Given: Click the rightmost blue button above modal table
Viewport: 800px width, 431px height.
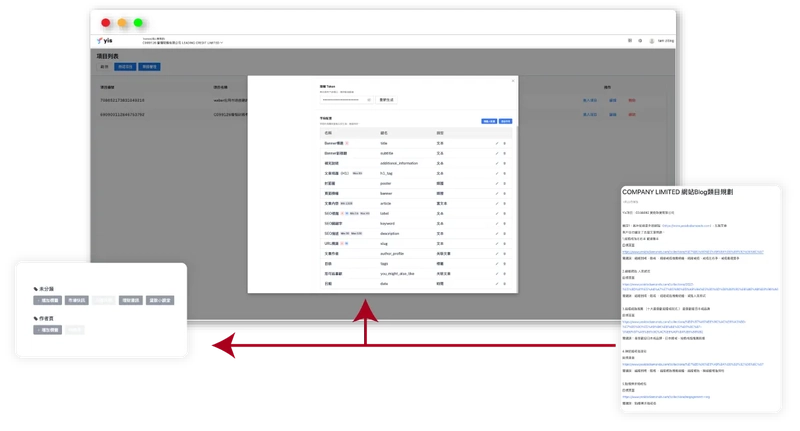Looking at the screenshot, I should (505, 121).
